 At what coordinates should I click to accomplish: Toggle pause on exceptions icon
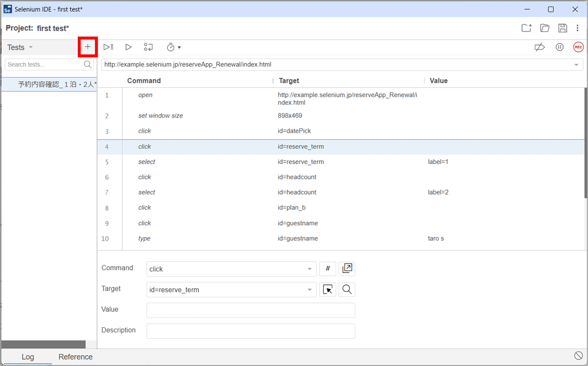tap(560, 47)
